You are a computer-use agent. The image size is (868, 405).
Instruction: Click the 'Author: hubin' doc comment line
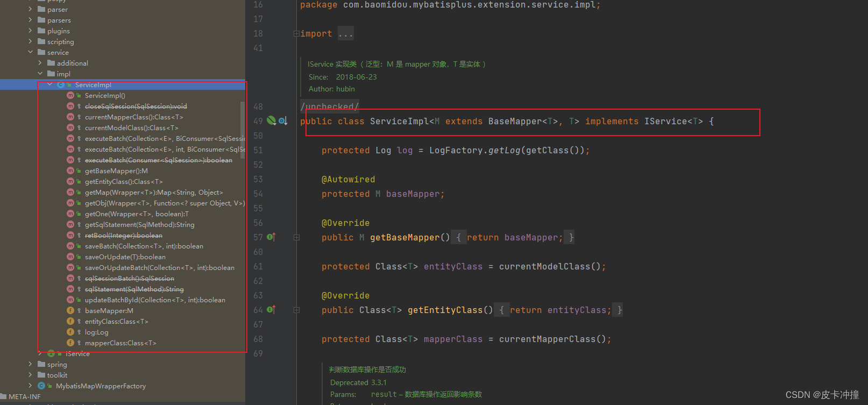(332, 89)
